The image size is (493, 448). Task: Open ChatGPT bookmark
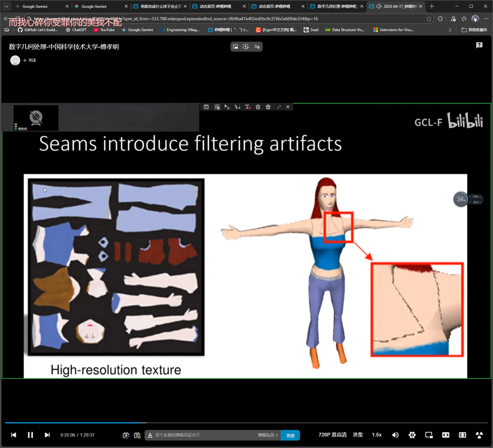click(x=76, y=30)
